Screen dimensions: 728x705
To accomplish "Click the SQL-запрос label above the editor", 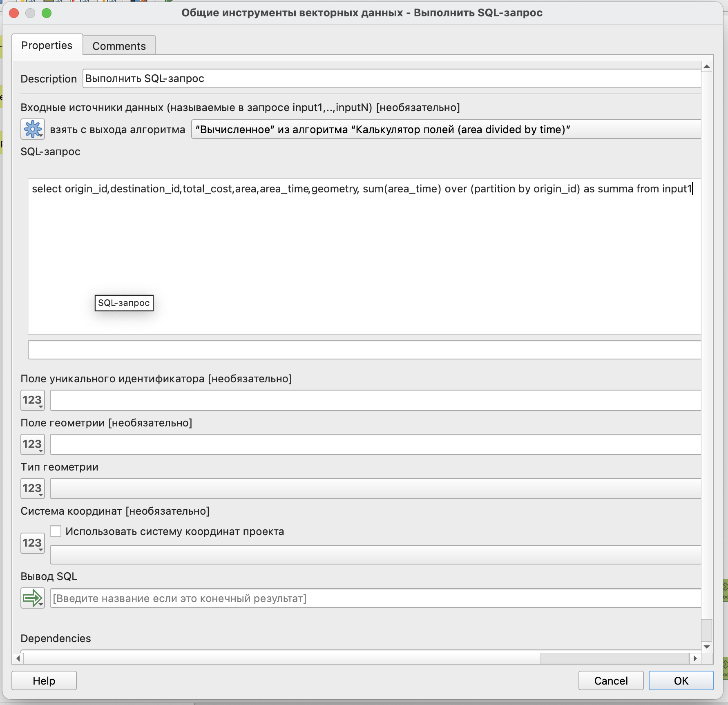I will click(x=51, y=152).
